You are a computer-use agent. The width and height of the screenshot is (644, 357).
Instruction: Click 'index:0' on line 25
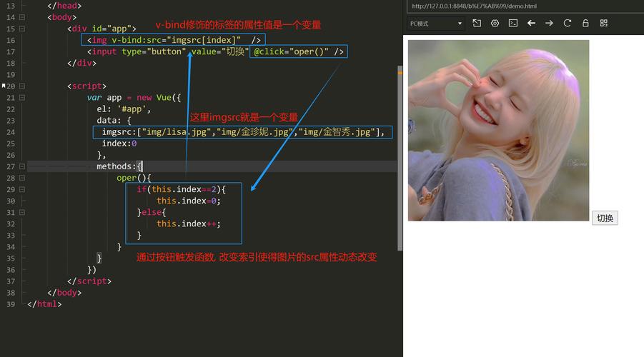pos(119,144)
